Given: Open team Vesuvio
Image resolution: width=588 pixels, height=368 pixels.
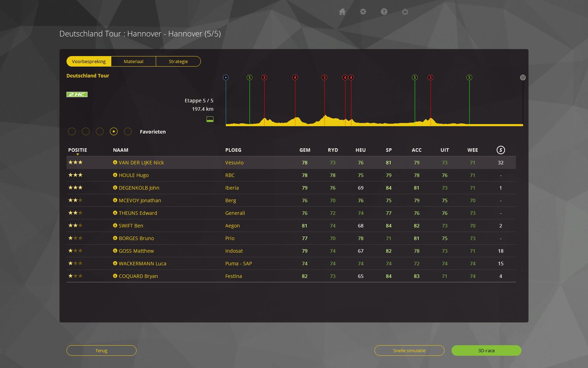Looking at the screenshot, I should pos(234,163).
